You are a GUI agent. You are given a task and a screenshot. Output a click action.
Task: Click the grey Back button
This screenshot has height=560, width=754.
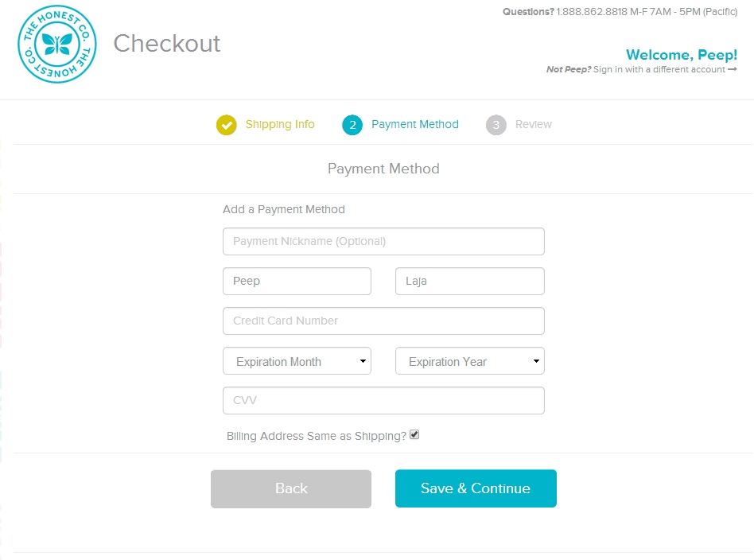tap(291, 488)
